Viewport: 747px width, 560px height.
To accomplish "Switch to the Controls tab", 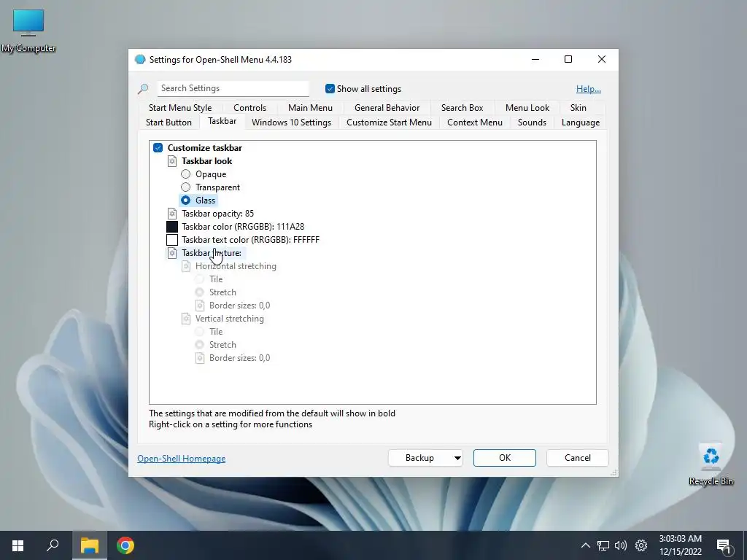I will [x=249, y=108].
